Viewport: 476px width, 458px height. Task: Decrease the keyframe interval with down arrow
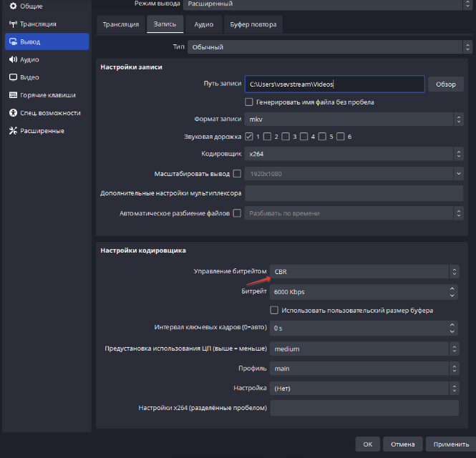click(x=452, y=331)
